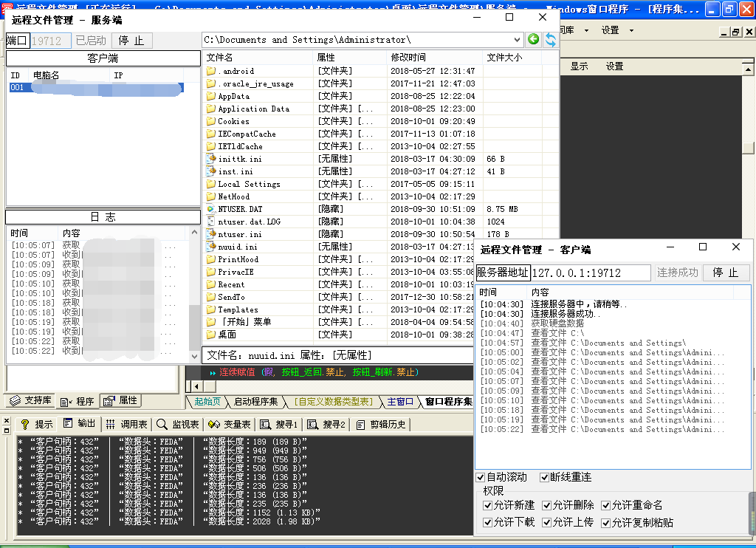Switch to the 启动程序集 tab
Image resolution: width=756 pixels, height=548 pixels.
click(255, 402)
